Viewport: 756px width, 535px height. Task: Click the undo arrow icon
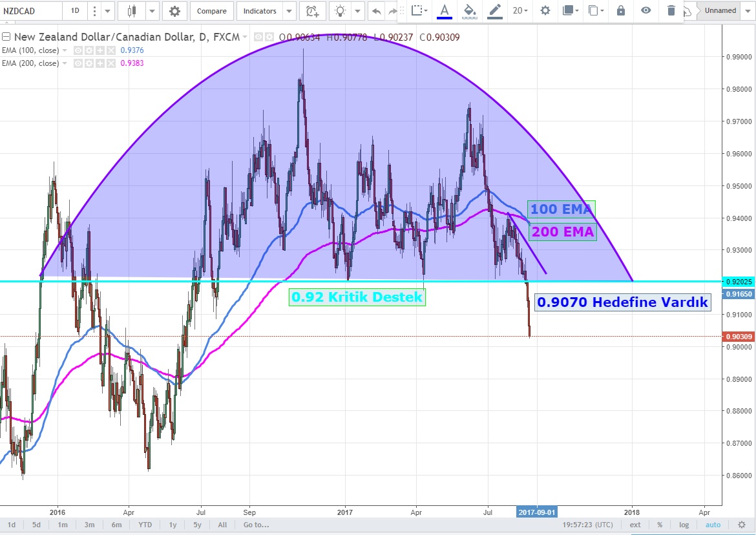pos(376,11)
